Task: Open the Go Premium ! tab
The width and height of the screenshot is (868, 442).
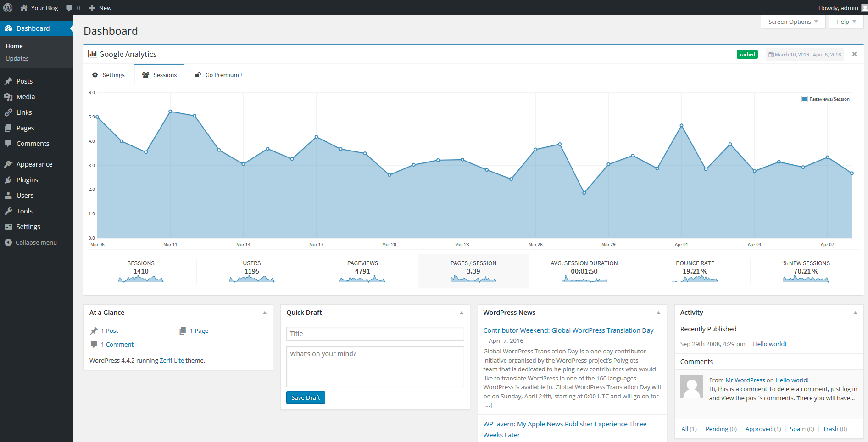Action: click(218, 75)
